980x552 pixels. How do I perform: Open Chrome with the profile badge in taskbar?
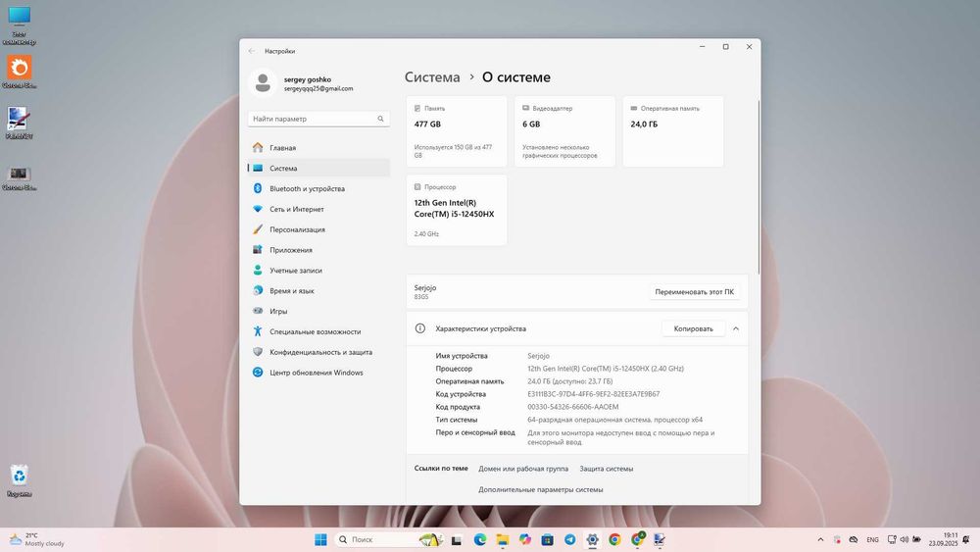[638, 539]
